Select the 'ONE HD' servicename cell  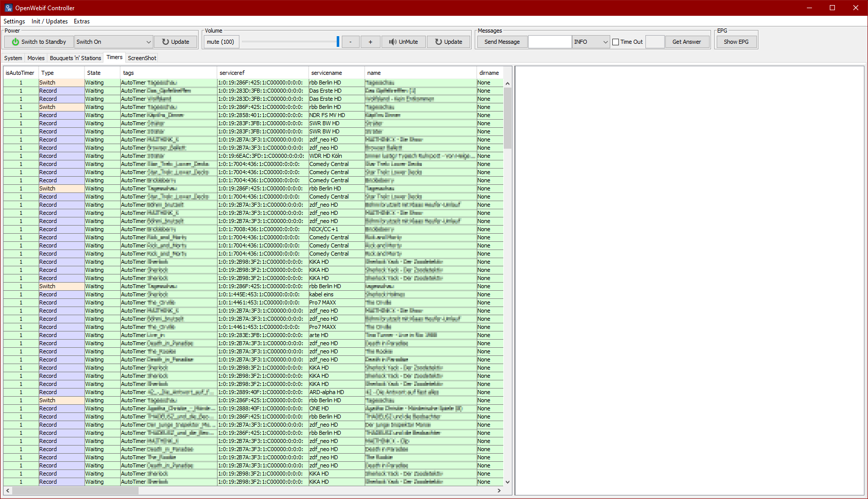[x=337, y=408]
